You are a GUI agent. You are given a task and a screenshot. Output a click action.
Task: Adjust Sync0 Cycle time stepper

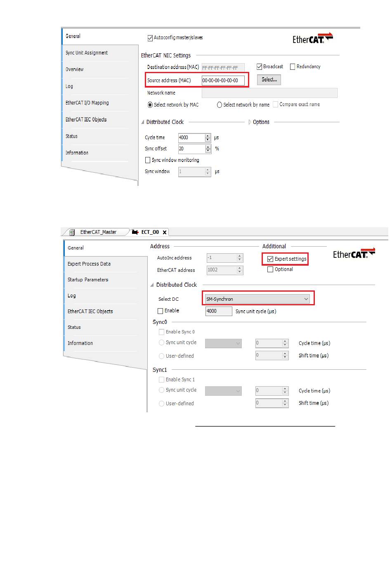click(285, 343)
